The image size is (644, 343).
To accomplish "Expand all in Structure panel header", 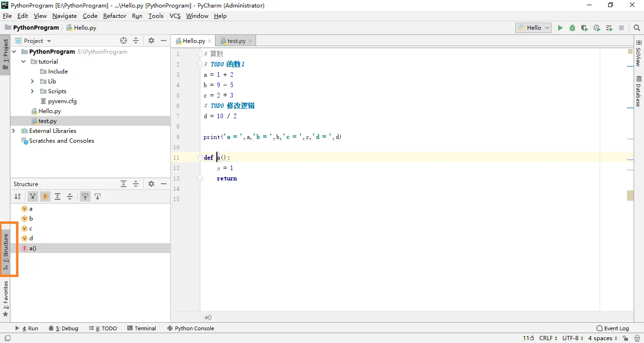I will point(124,184).
